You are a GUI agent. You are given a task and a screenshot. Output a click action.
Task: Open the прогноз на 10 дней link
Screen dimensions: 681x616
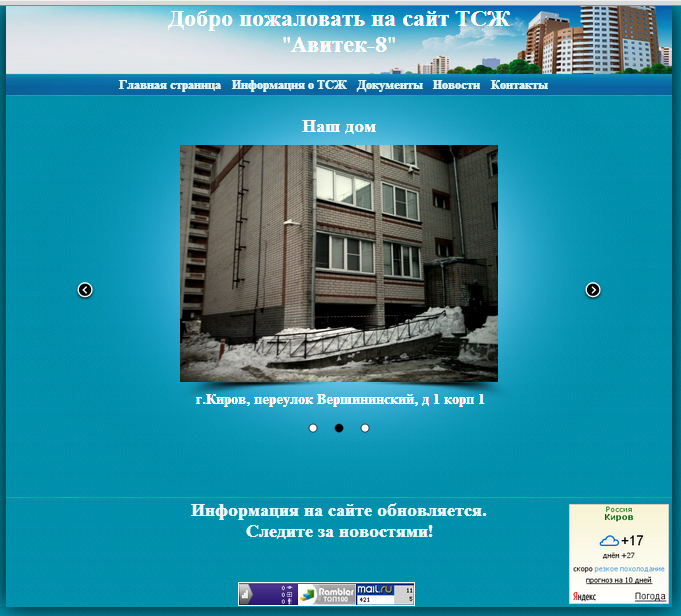click(x=618, y=580)
